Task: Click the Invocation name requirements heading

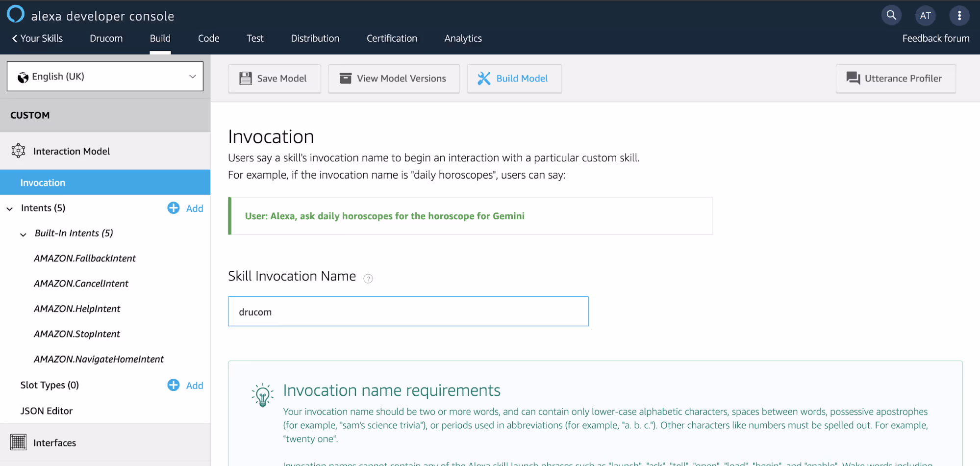Action: 392,390
